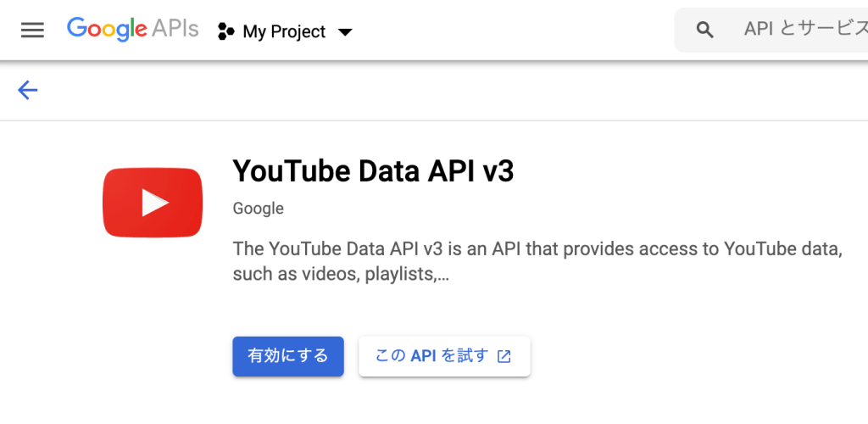Click the API description paragraph text
The width and height of the screenshot is (868, 424).
pos(536,250)
